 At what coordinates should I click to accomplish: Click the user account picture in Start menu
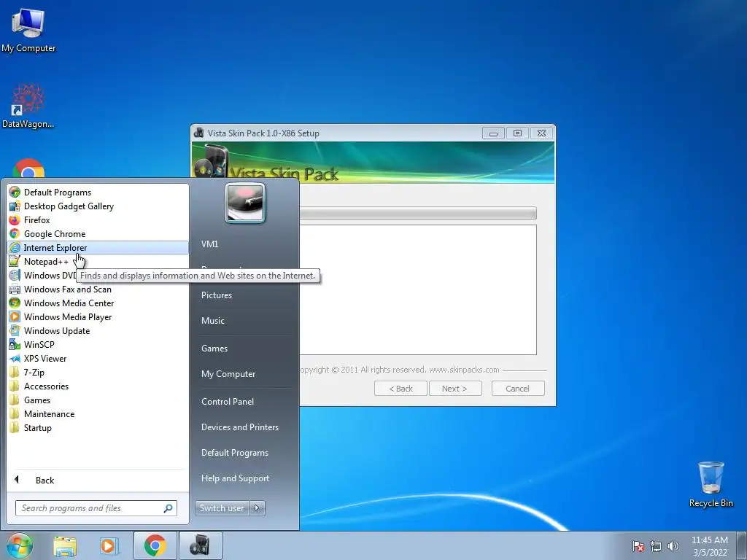[245, 203]
